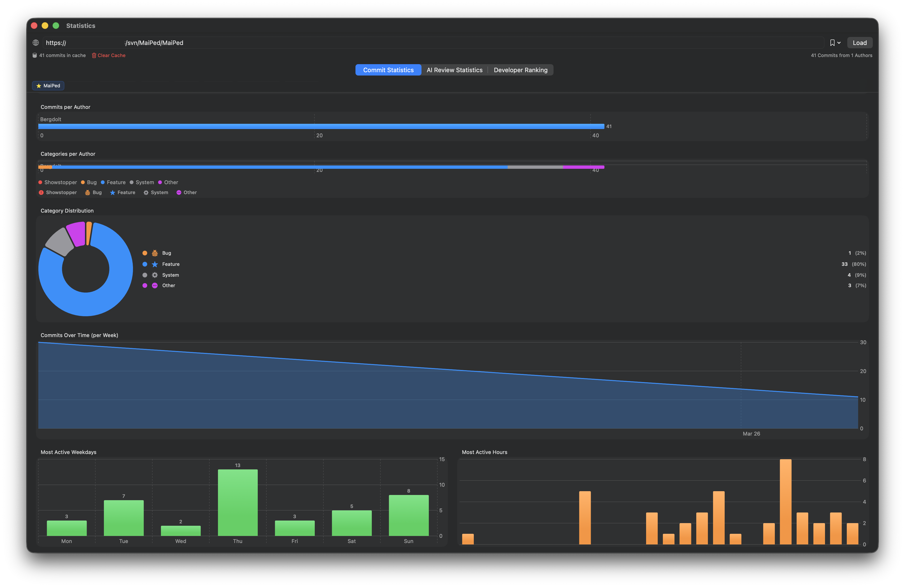Select the Commit Statistics tab

click(388, 70)
